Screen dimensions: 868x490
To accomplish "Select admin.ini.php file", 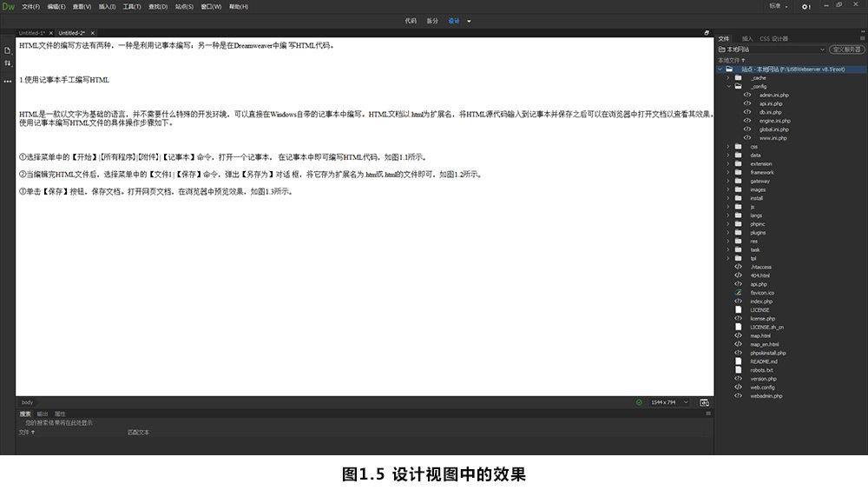I will pyautogui.click(x=773, y=96).
